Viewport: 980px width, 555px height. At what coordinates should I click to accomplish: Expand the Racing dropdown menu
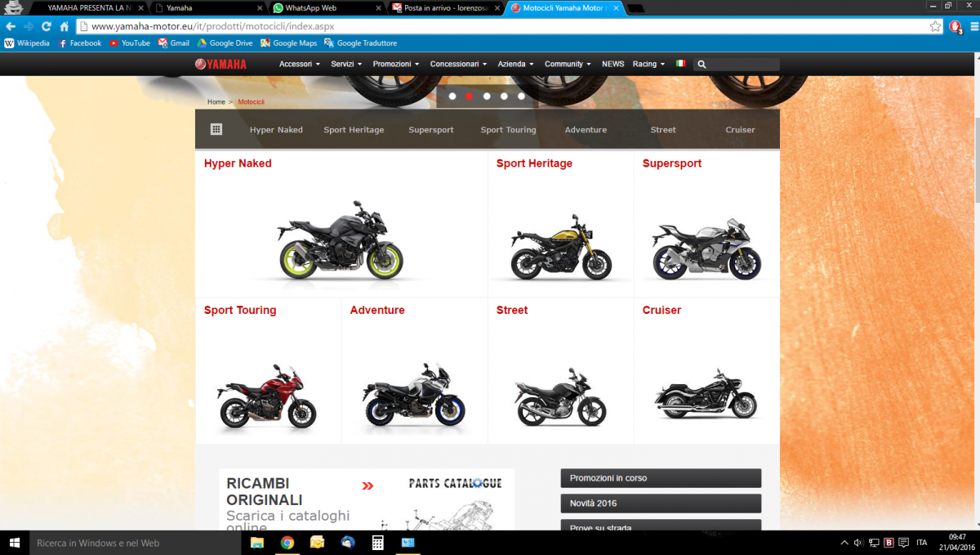coord(648,64)
